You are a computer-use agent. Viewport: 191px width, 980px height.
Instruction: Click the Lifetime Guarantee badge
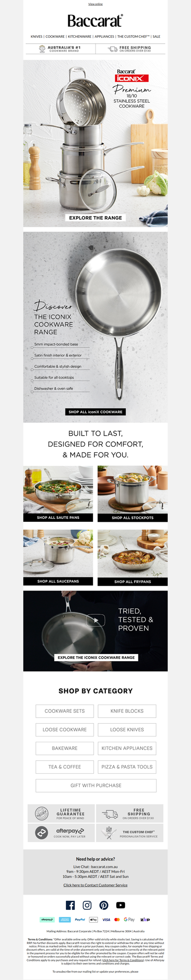point(61,813)
